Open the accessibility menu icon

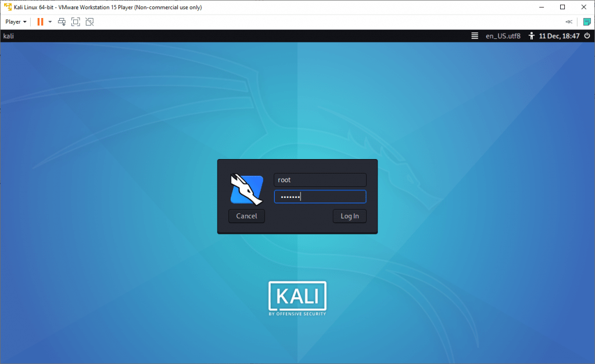point(531,35)
